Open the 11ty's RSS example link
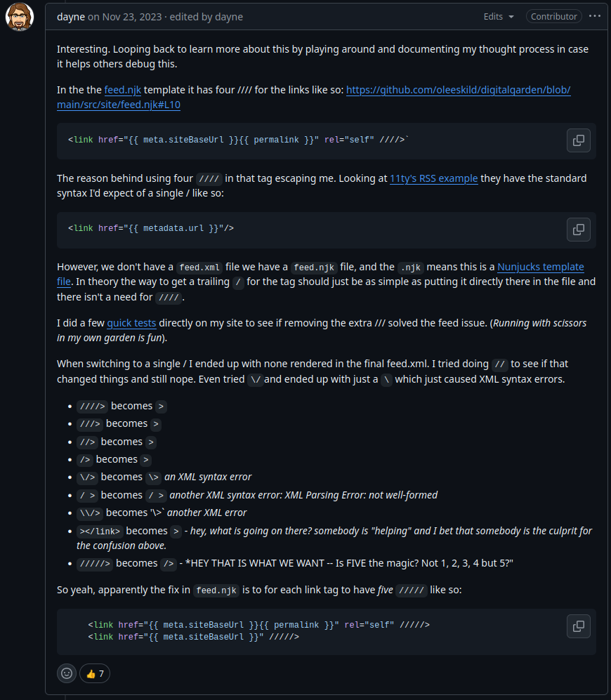Viewport: 611px width, 700px height. (x=433, y=178)
